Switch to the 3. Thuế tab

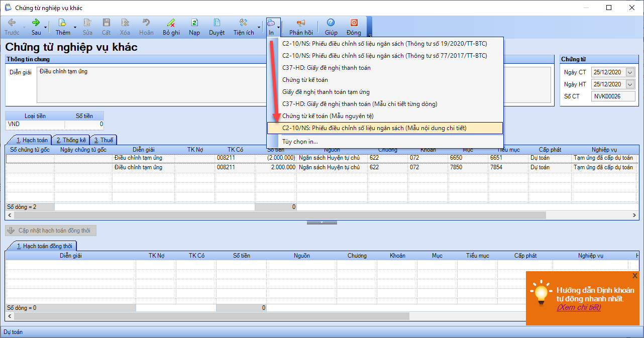click(x=103, y=140)
